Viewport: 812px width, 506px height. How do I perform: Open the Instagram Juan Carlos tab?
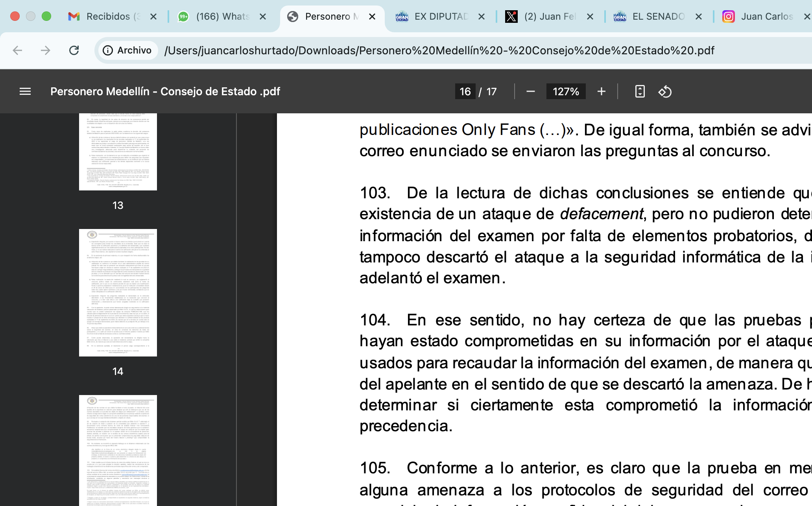(x=761, y=17)
